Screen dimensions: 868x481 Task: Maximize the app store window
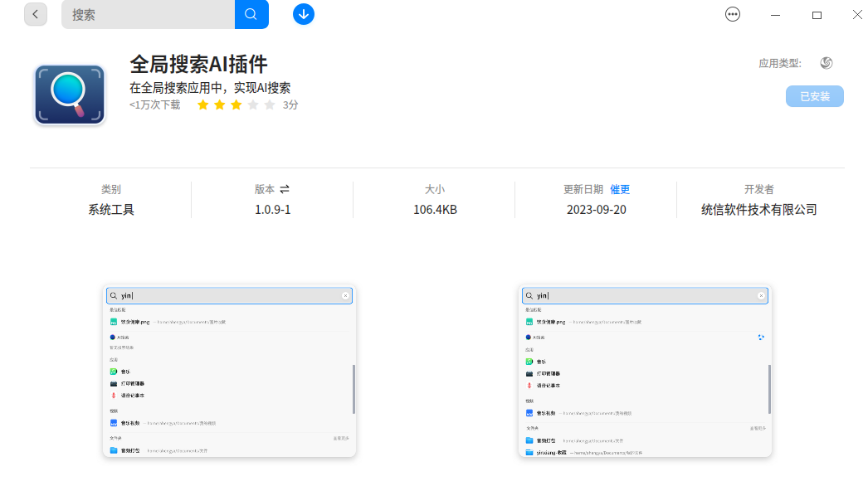pyautogui.click(x=817, y=15)
